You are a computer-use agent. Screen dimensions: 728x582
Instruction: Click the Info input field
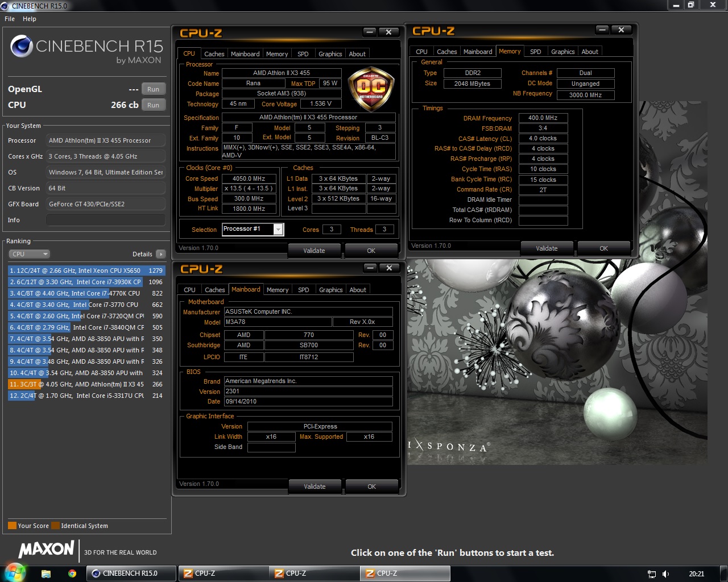click(106, 220)
